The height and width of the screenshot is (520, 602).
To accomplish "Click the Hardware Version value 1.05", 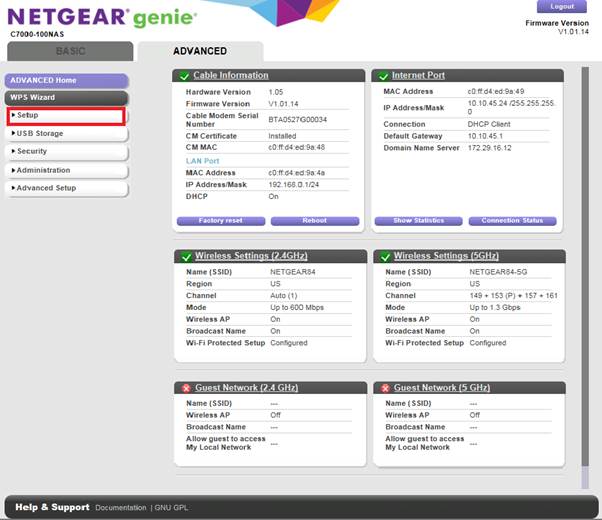I will [x=276, y=92].
